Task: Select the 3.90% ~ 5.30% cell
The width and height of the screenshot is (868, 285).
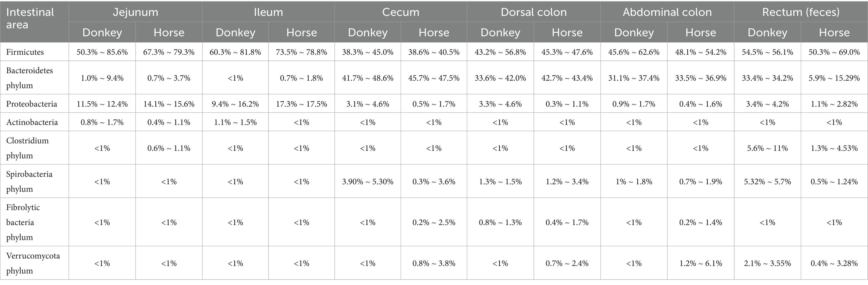Action: (368, 182)
